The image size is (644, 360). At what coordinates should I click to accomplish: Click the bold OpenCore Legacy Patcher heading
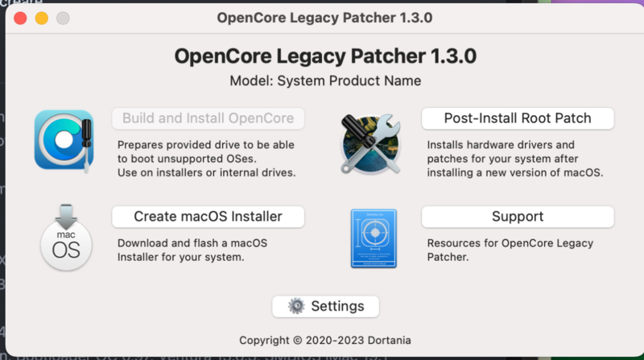pyautogui.click(x=325, y=56)
